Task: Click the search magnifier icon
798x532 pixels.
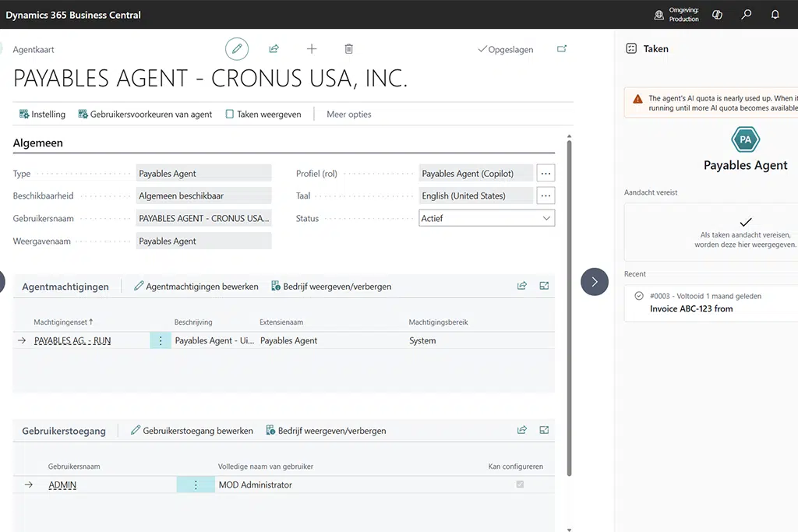Action: click(746, 14)
